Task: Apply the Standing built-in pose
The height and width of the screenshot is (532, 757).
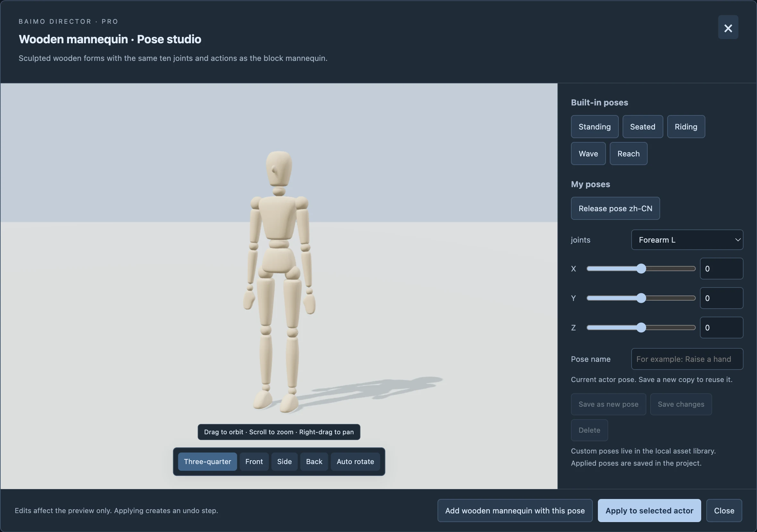Action: point(594,127)
